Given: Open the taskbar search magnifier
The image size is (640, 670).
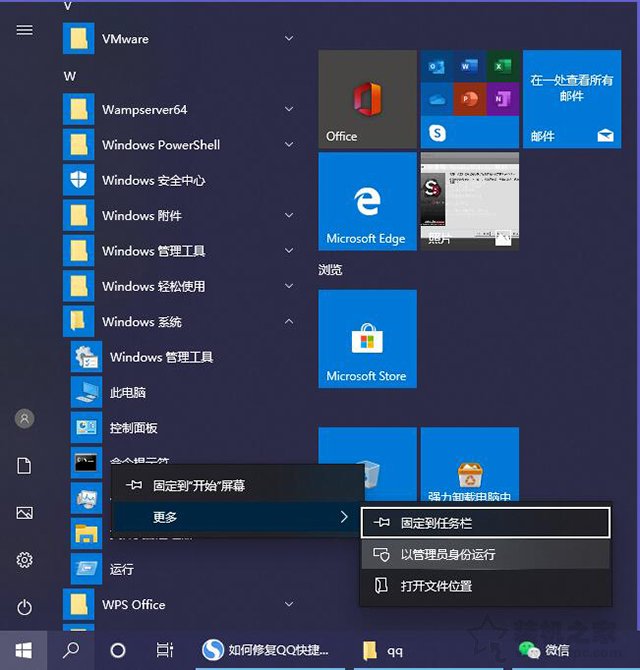Looking at the screenshot, I should click(x=71, y=650).
